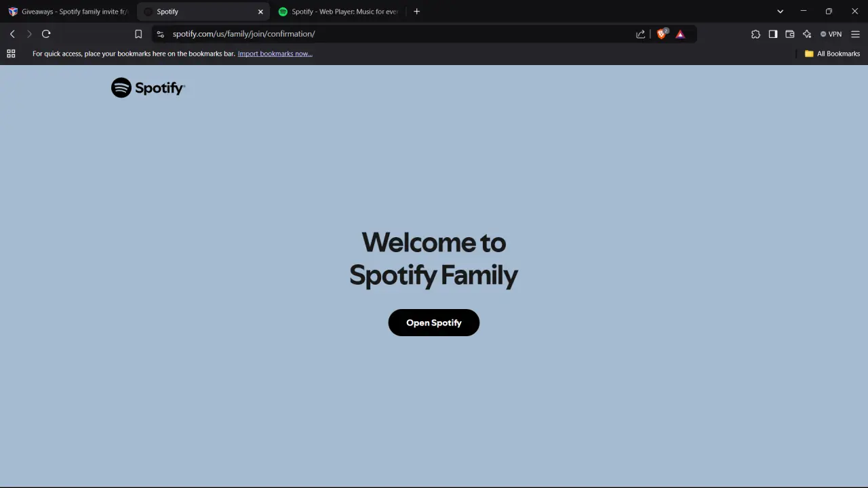The height and width of the screenshot is (488, 868).
Task: Open the apps grid in the bookmarks bar
Action: (x=11, y=54)
